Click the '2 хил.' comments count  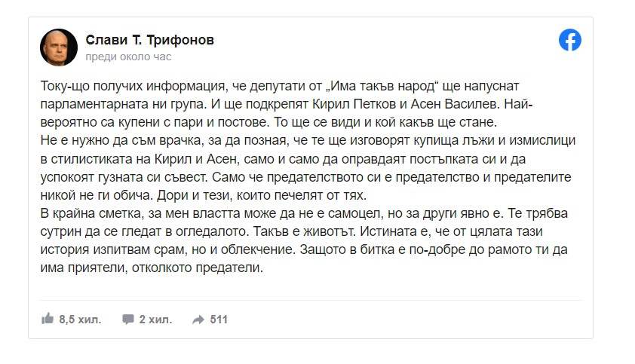(x=157, y=319)
